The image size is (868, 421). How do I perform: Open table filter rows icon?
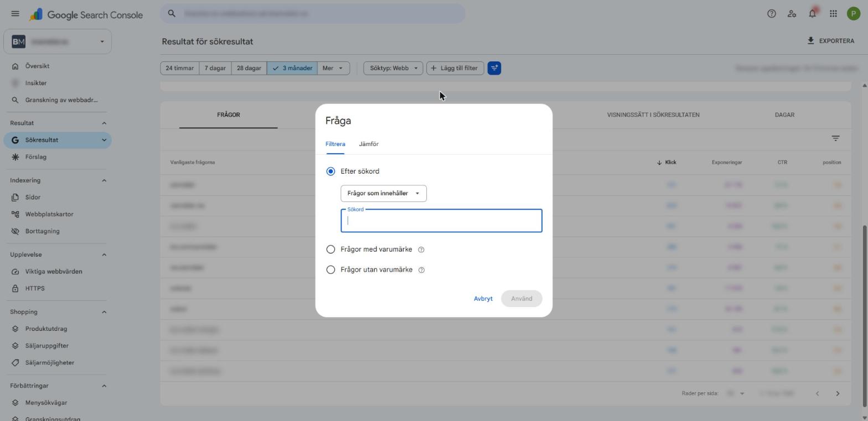click(835, 138)
